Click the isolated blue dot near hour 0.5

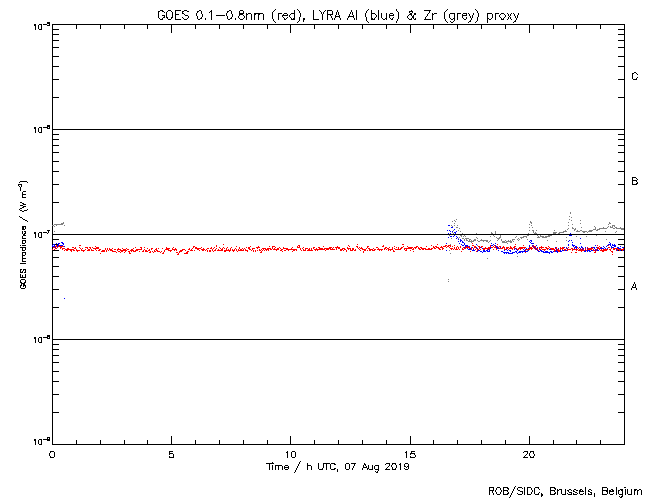(x=64, y=298)
